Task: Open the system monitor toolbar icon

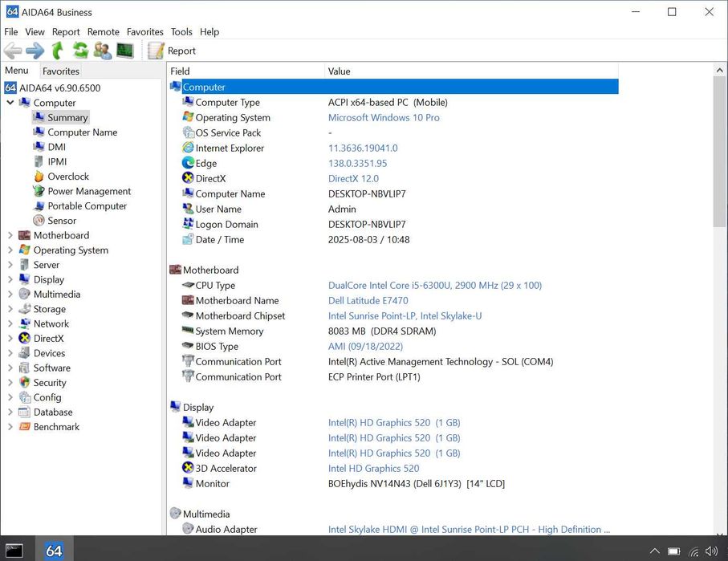Action: [125, 50]
